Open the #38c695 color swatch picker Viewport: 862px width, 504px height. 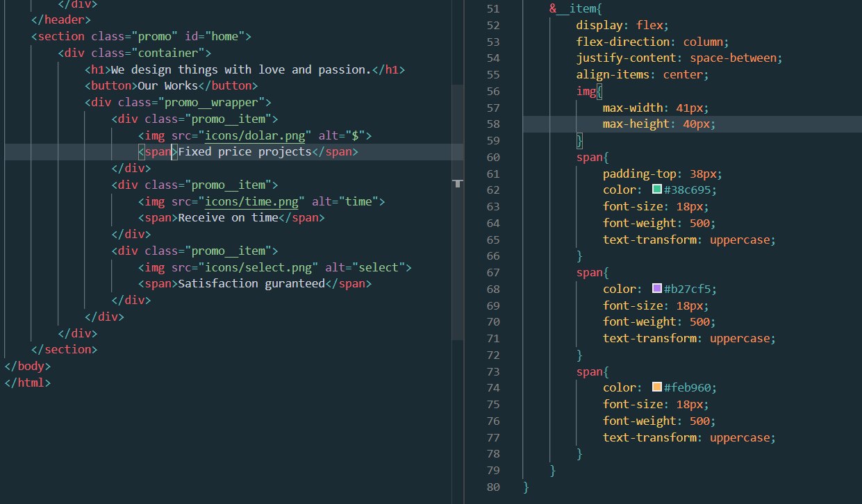(x=657, y=190)
